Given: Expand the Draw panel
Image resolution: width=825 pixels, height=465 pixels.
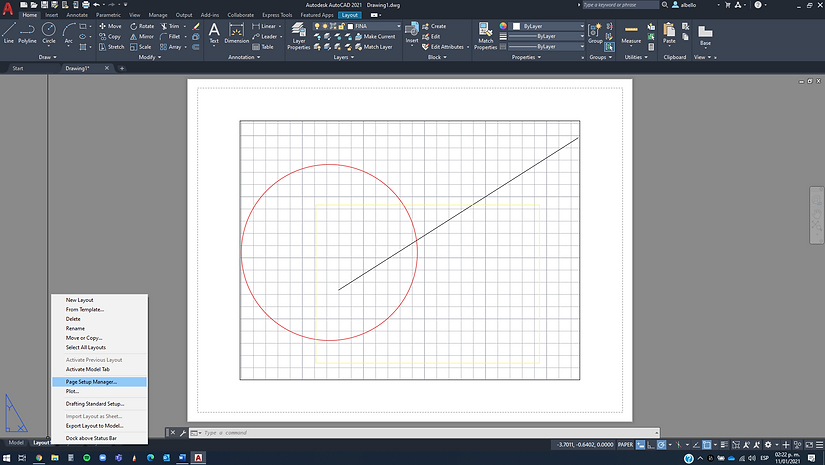Looking at the screenshot, I should 47,57.
